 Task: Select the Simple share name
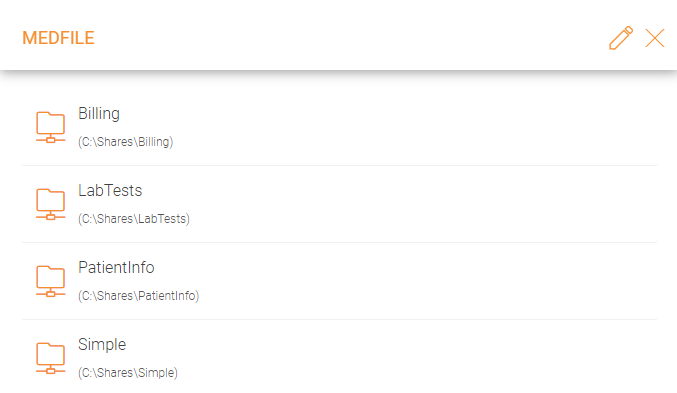pos(102,345)
